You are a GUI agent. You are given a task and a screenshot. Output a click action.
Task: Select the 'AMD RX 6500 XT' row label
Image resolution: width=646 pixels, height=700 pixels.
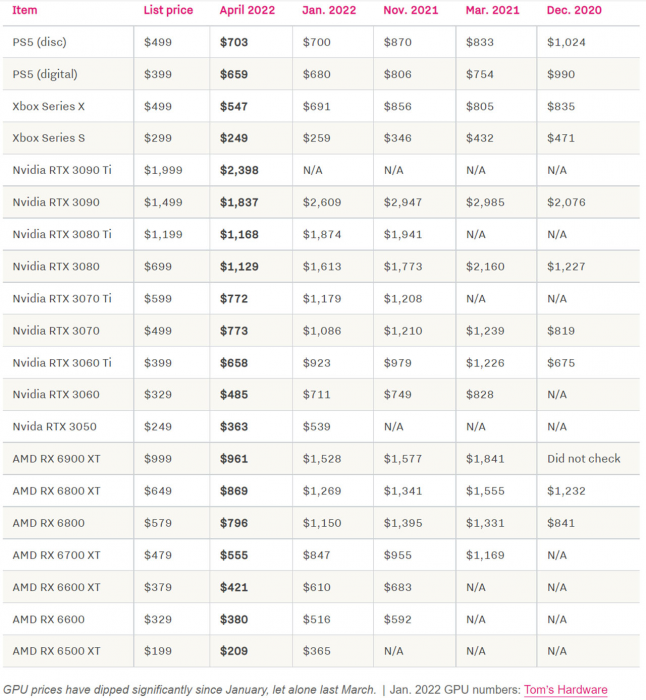pyautogui.click(x=56, y=651)
